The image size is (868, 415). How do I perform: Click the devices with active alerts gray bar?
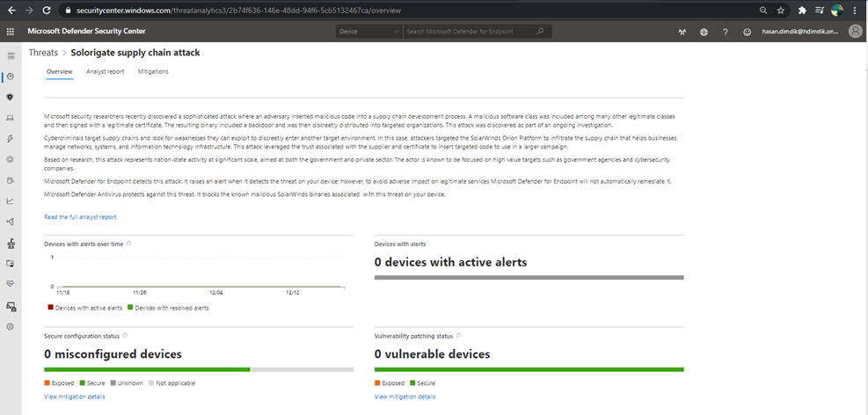click(529, 277)
